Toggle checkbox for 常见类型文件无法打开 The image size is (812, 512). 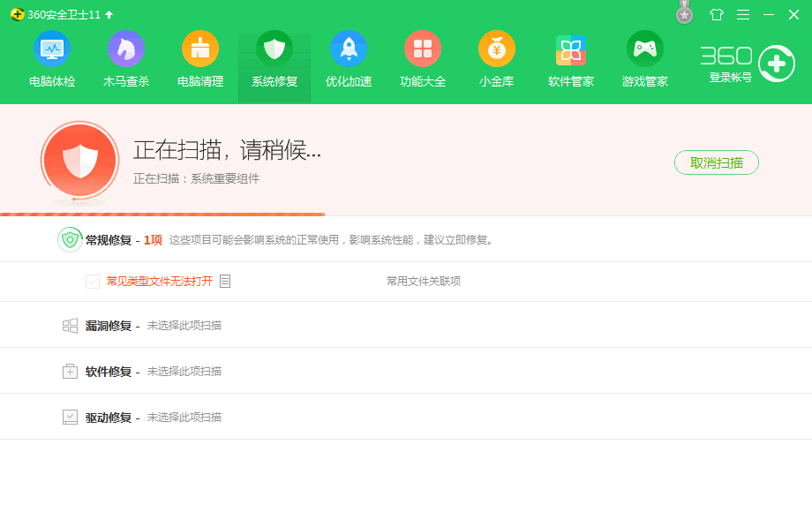click(x=93, y=282)
